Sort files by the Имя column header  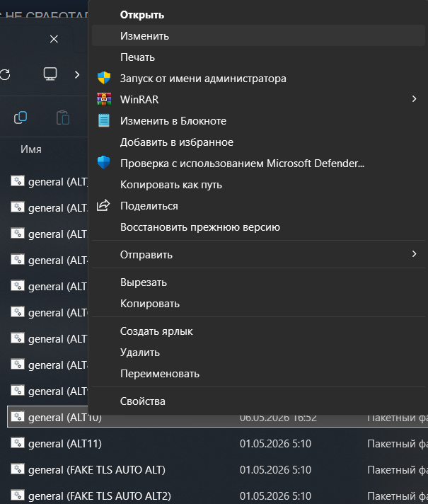31,149
